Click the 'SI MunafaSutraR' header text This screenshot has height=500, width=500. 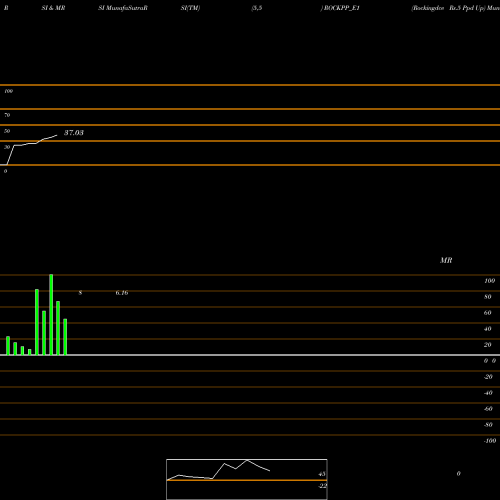tap(123, 8)
